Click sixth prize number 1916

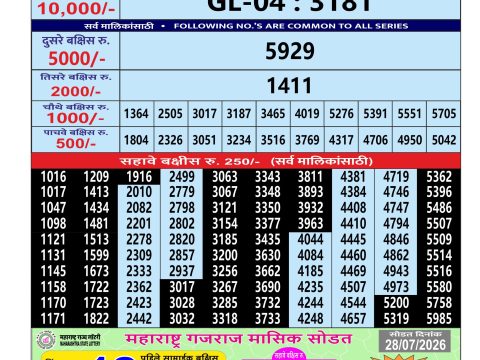pyautogui.click(x=139, y=177)
